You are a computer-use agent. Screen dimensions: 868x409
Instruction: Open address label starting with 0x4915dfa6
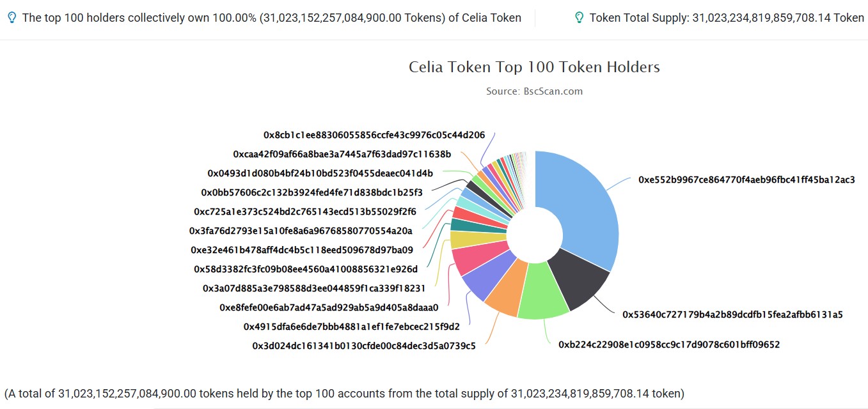pyautogui.click(x=351, y=327)
